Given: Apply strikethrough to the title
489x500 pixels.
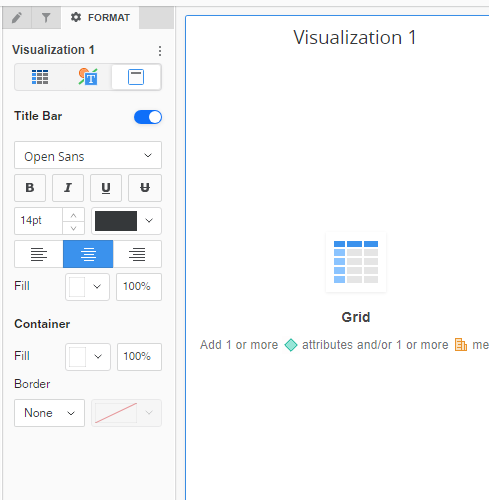Looking at the screenshot, I should [145, 188].
